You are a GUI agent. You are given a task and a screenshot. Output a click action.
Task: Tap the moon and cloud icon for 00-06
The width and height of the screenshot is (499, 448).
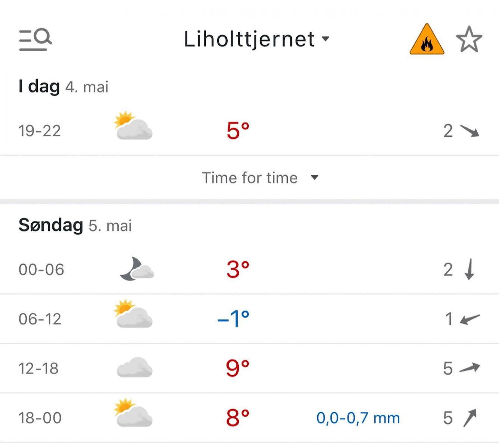point(137,269)
